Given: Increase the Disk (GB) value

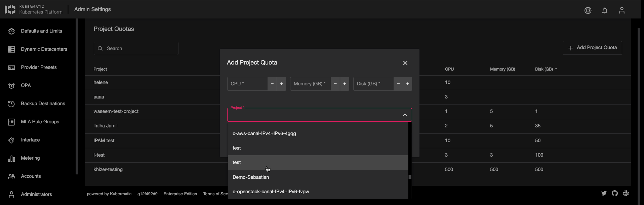Looking at the screenshot, I should click(407, 84).
